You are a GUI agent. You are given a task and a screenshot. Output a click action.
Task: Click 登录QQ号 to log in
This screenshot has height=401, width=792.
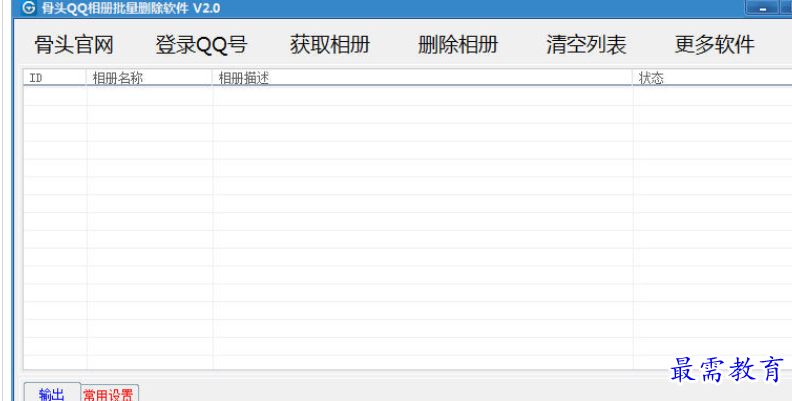(201, 45)
